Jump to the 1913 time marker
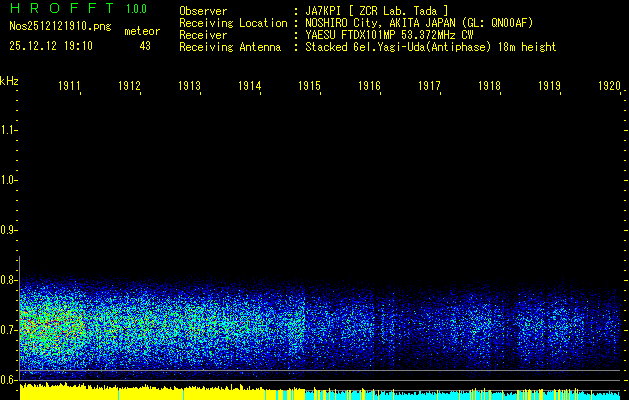This screenshot has width=629, height=400. [189, 87]
